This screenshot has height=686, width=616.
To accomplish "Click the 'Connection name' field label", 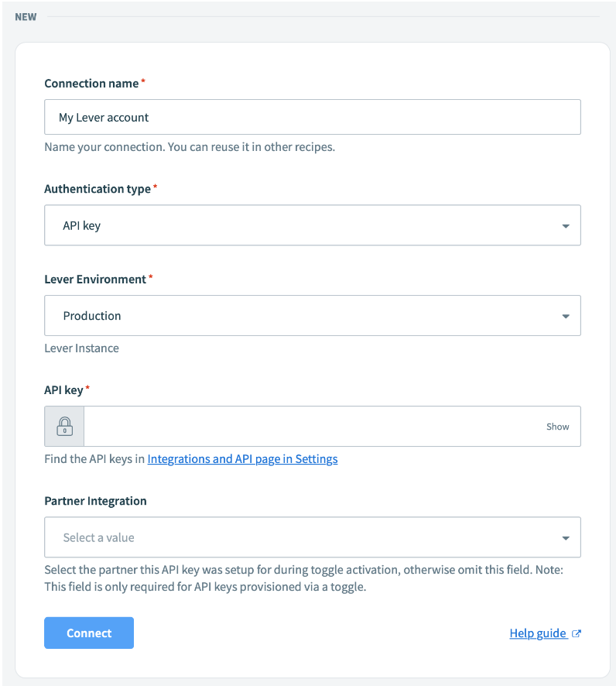I will (x=91, y=84).
